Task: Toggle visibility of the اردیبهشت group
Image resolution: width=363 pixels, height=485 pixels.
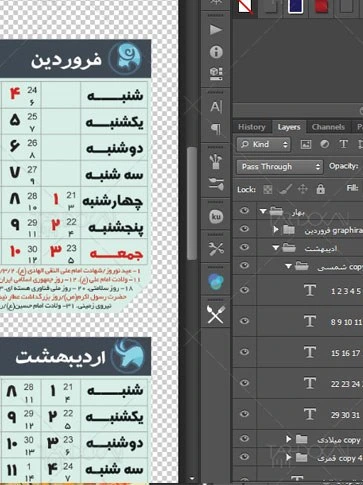Action: tap(244, 247)
